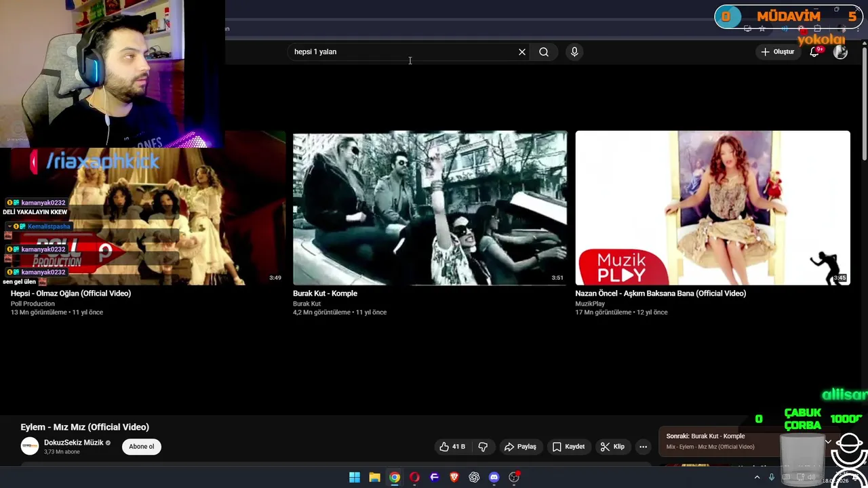Share the video with Paylaş

tap(520, 447)
